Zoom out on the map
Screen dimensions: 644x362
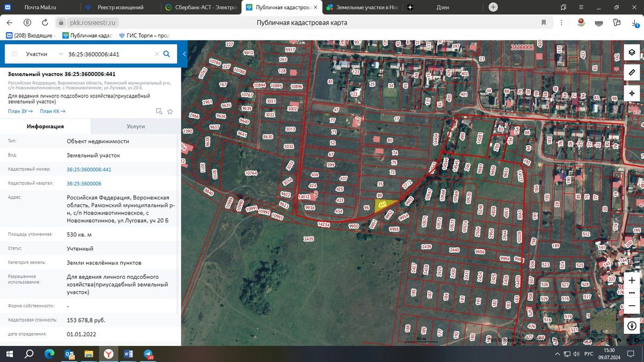coord(632,305)
